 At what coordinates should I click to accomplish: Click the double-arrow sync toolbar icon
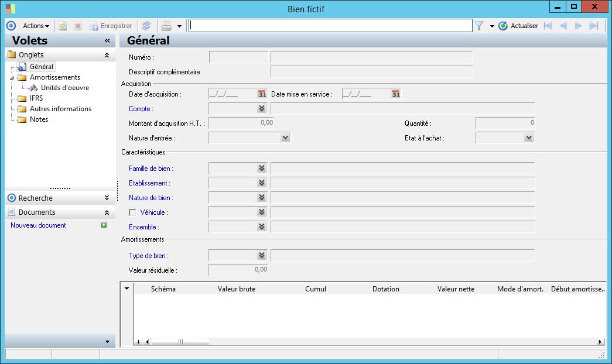(x=146, y=26)
